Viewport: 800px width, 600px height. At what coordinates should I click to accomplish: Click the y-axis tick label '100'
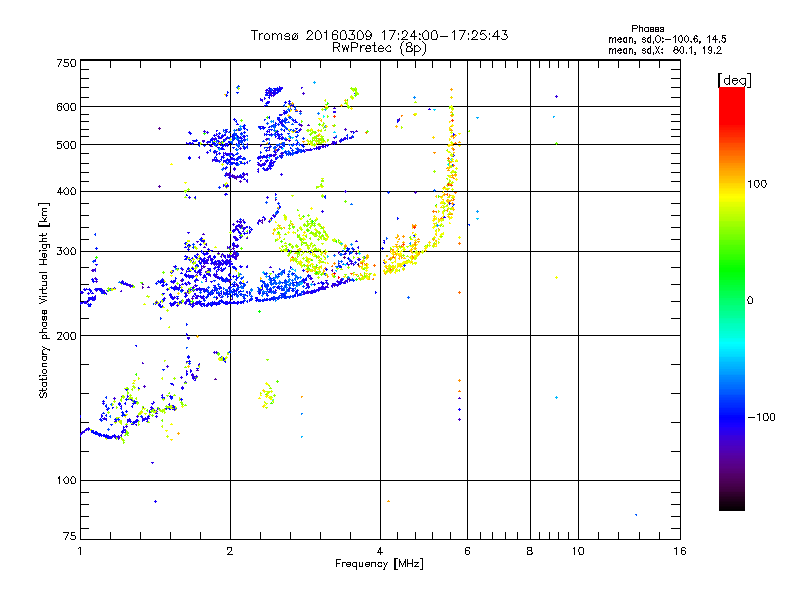[66, 480]
